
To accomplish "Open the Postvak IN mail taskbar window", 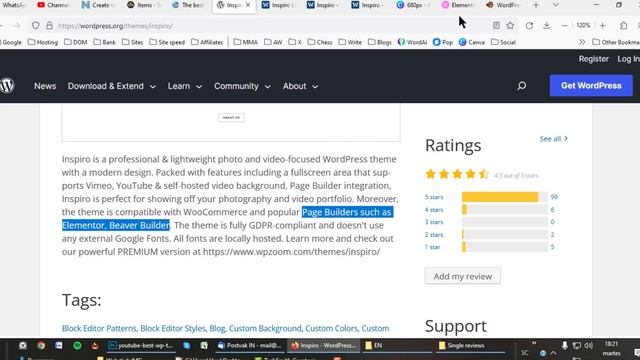I will click(x=250, y=345).
